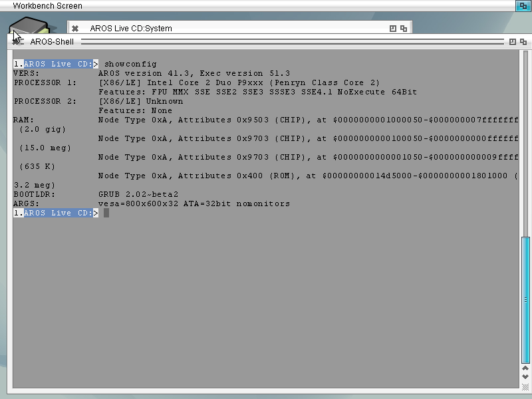Click the 'GRUB 2.02~beta2' text

point(138,194)
